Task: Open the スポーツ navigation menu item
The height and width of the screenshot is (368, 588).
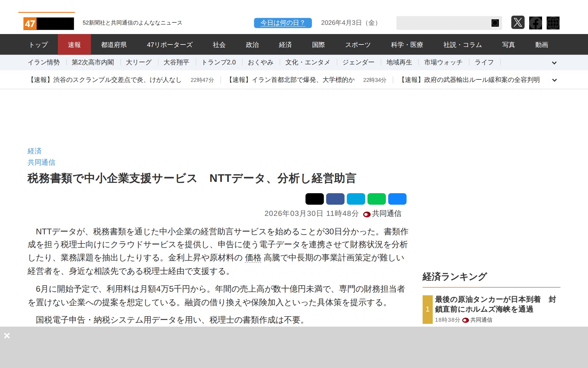Action: (358, 45)
